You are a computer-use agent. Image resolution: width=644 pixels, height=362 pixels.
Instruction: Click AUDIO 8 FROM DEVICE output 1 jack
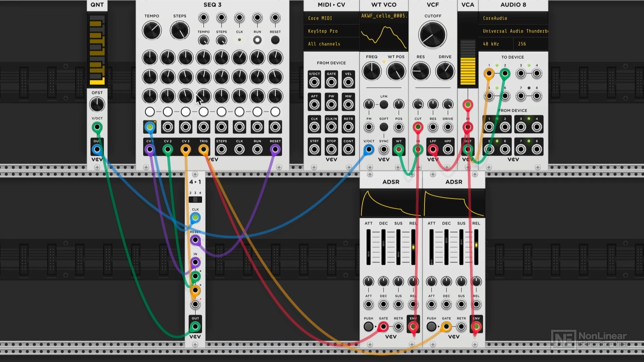tap(489, 127)
